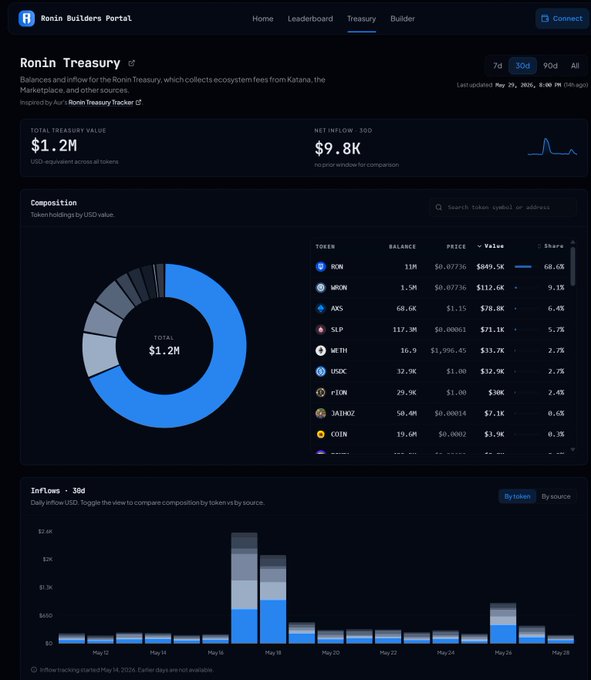Click the USDC token icon
The height and width of the screenshot is (680, 591).
pos(320,371)
